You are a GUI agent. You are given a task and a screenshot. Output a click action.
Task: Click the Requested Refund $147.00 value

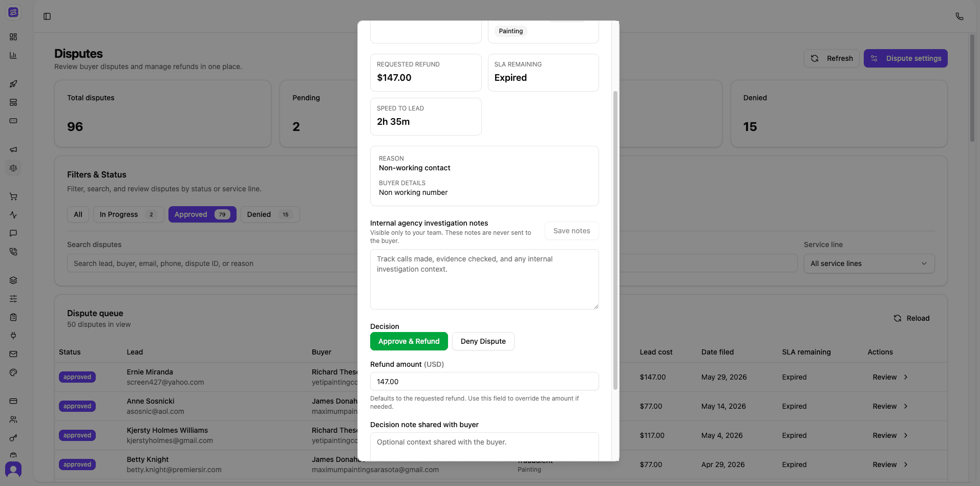394,78
